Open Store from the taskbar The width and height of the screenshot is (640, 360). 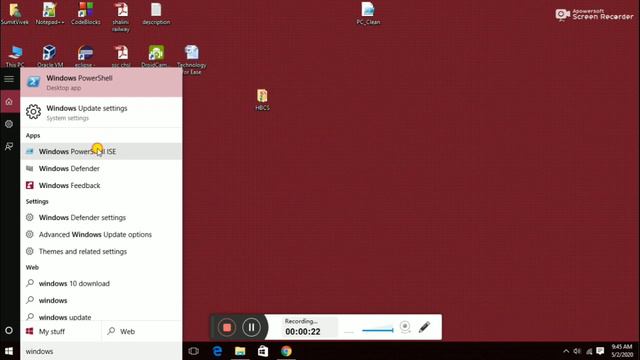click(263, 351)
